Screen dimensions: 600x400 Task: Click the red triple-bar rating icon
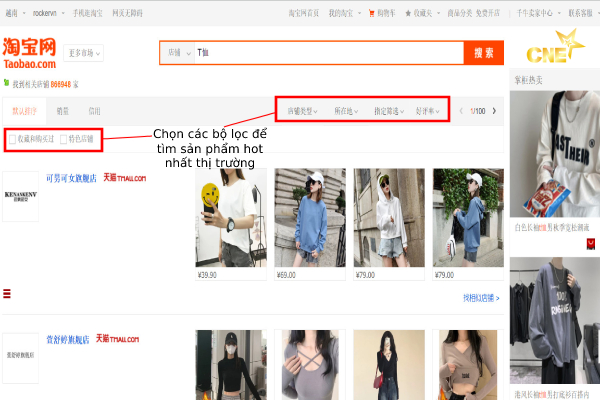[7, 294]
